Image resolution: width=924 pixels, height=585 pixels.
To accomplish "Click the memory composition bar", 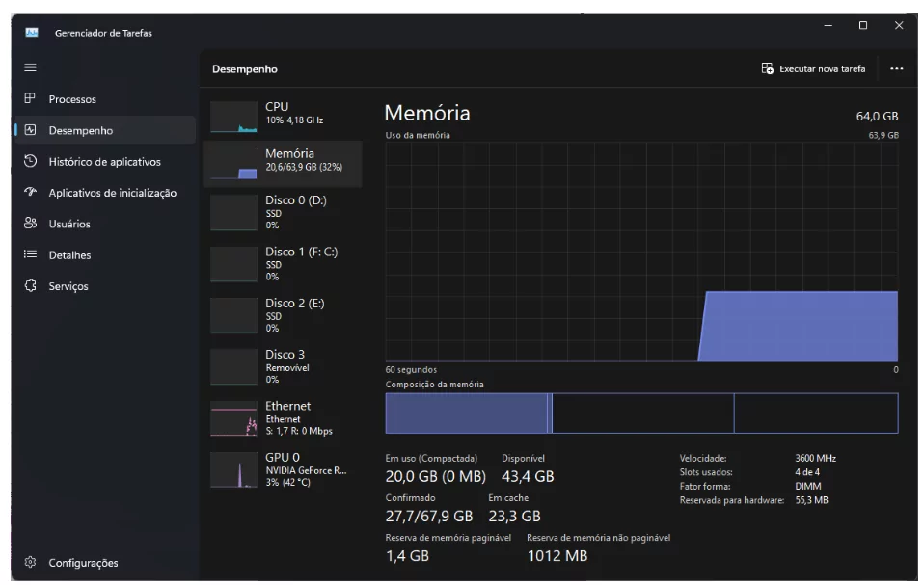I will coord(641,412).
